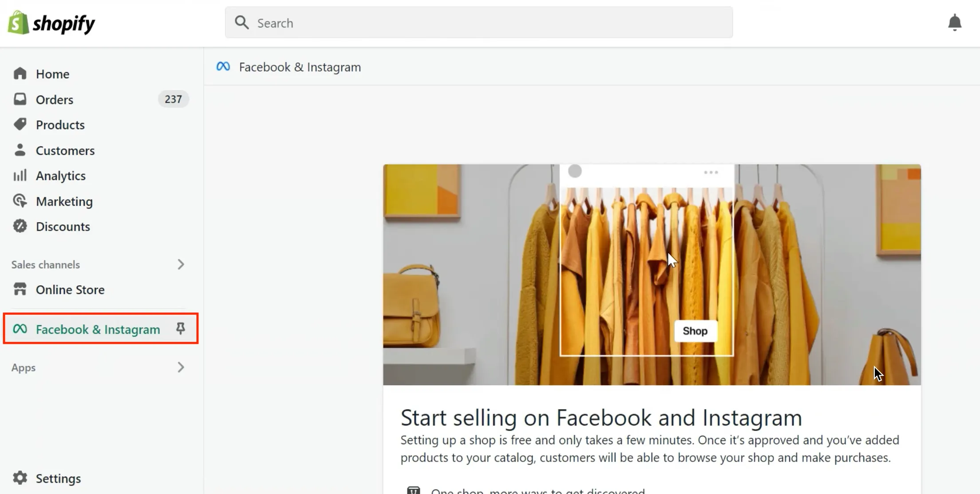The image size is (980, 494).
Task: Click the Products tag icon
Action: (x=20, y=124)
